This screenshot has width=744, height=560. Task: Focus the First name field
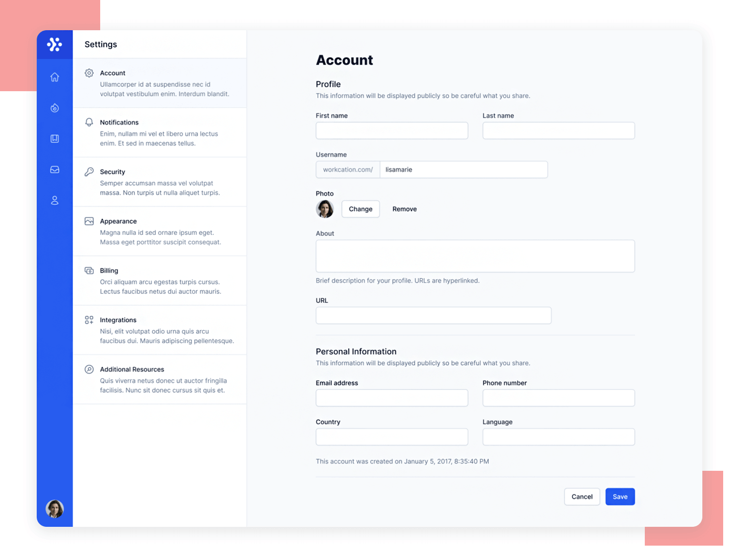pyautogui.click(x=392, y=131)
